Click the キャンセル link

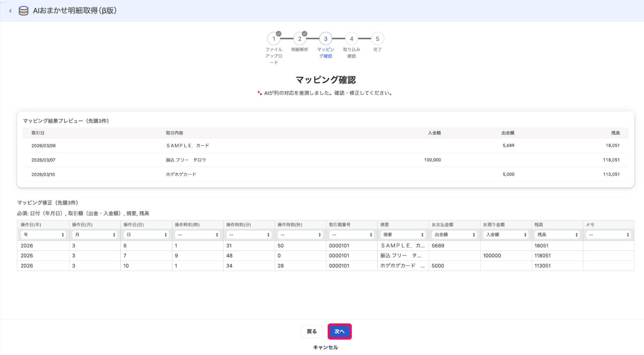point(325,347)
